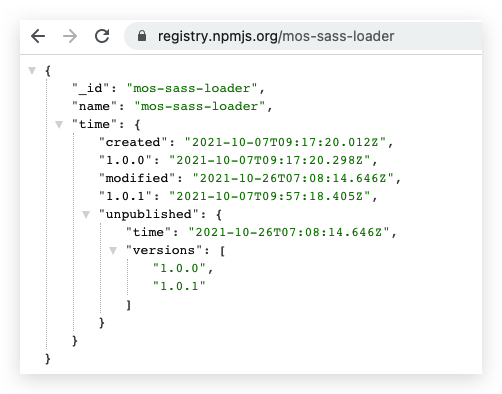Collapse the root JSON object triangle
Image resolution: width=502 pixels, height=394 pixels.
pyautogui.click(x=32, y=70)
